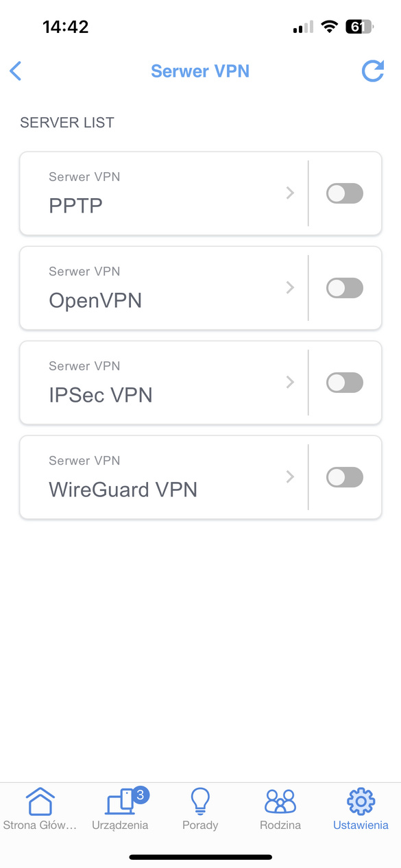Check the battery indicator in status bar

click(360, 27)
